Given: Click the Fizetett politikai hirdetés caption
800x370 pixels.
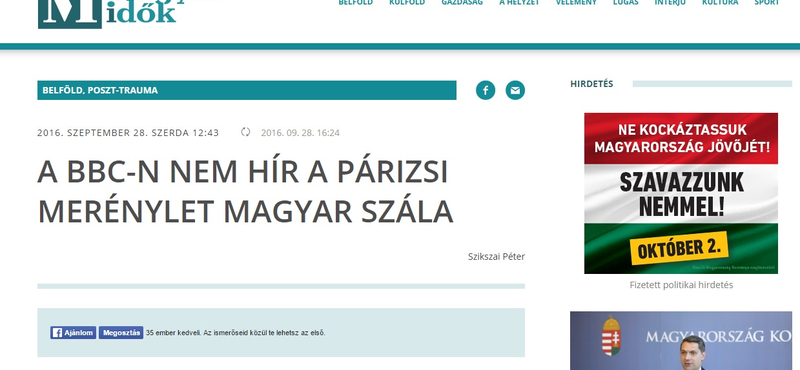Looking at the screenshot, I should pyautogui.click(x=681, y=285).
